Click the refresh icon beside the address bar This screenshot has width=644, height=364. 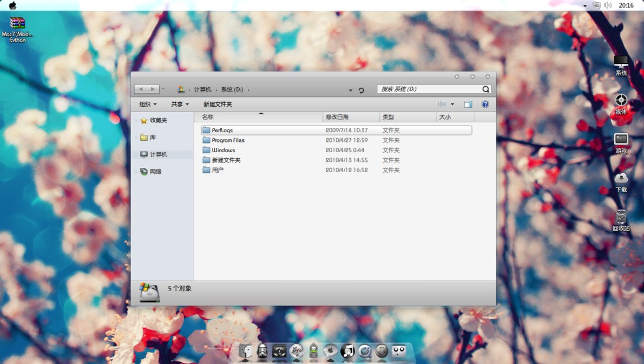[x=362, y=90]
